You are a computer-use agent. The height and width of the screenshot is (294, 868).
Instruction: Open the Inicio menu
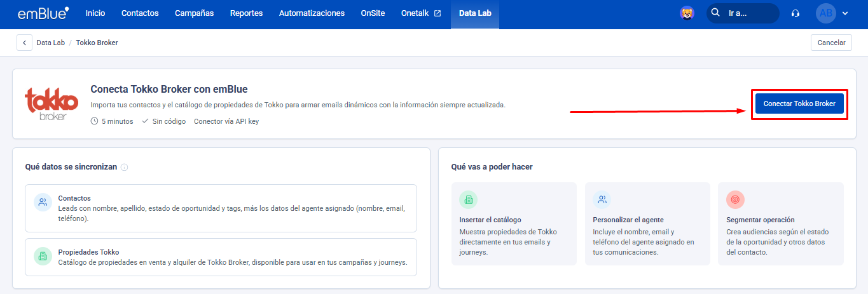click(95, 13)
